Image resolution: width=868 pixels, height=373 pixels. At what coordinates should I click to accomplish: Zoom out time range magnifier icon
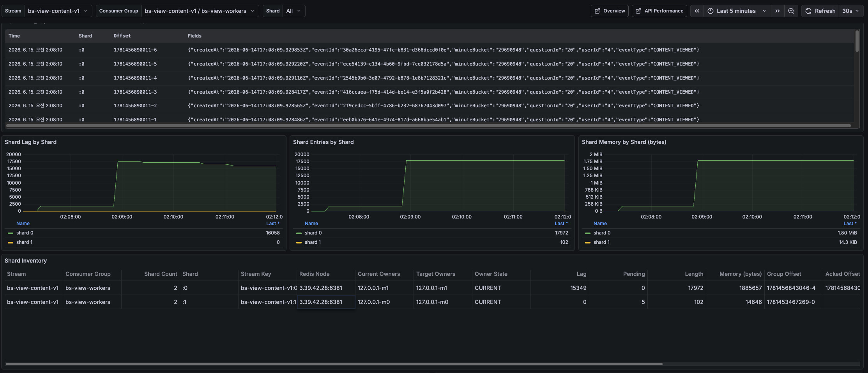(x=791, y=11)
